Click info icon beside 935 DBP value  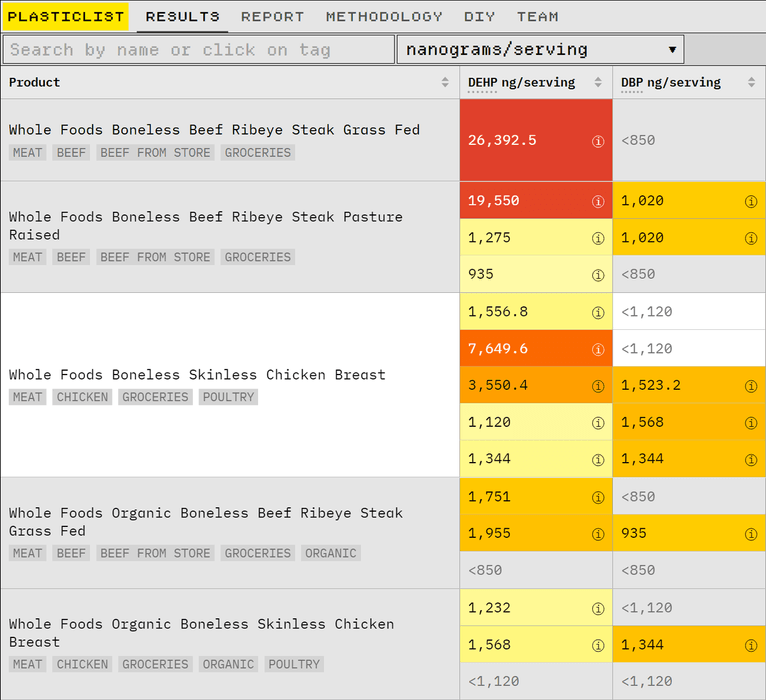(751, 534)
